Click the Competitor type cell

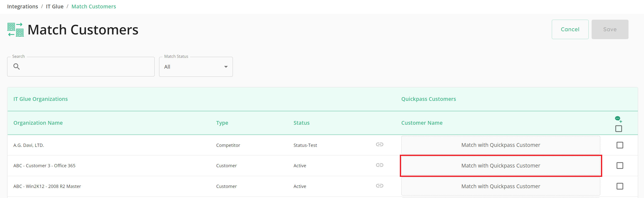pyautogui.click(x=228, y=145)
